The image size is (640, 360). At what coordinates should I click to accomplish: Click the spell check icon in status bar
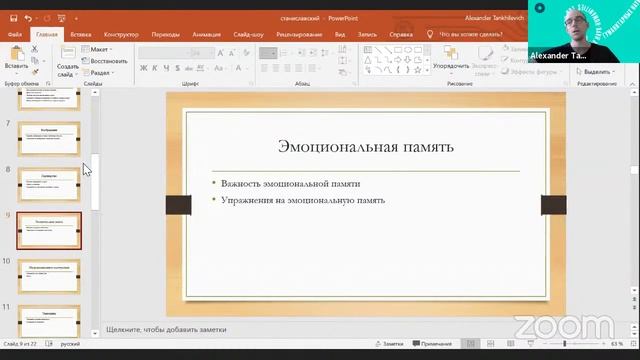[x=49, y=344]
